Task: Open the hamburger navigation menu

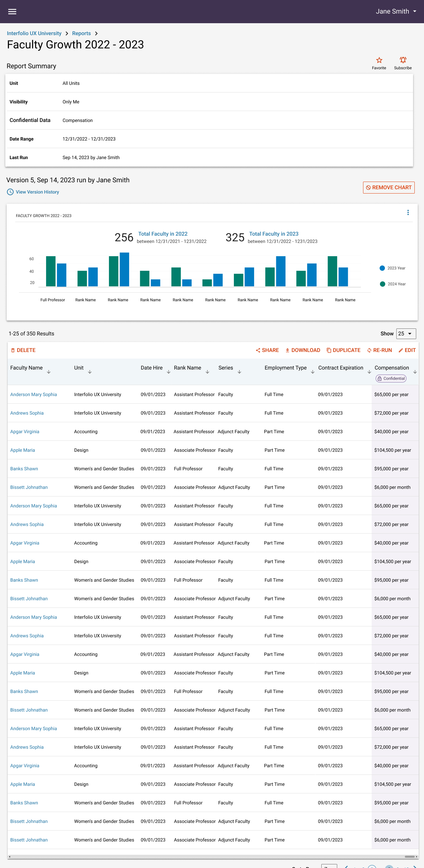Action: click(12, 12)
